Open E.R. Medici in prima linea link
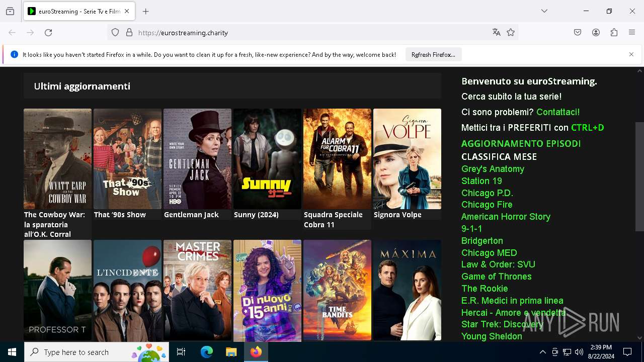The width and height of the screenshot is (644, 362). click(x=512, y=301)
